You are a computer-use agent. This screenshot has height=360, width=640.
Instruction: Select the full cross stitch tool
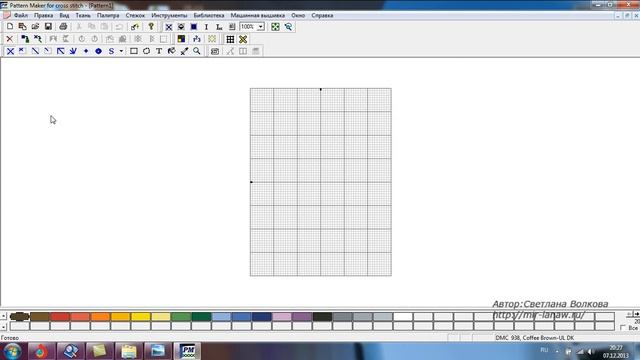tap(10, 51)
